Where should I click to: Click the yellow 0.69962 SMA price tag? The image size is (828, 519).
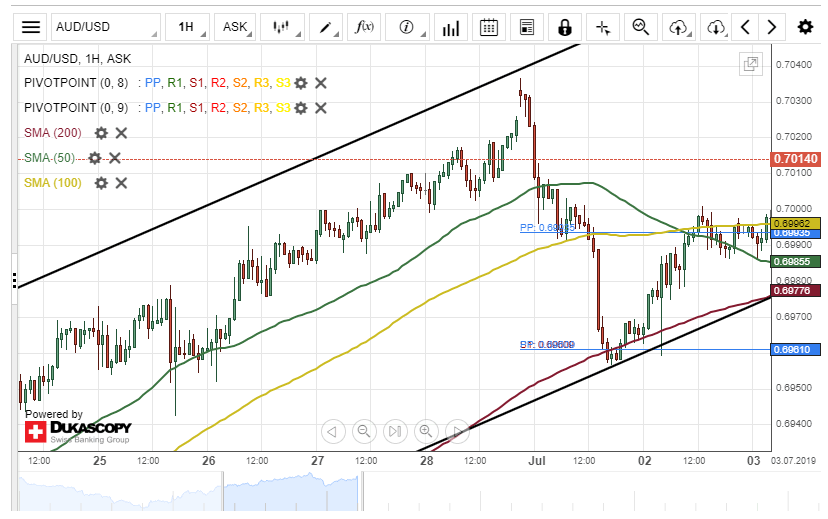pyautogui.click(x=796, y=223)
